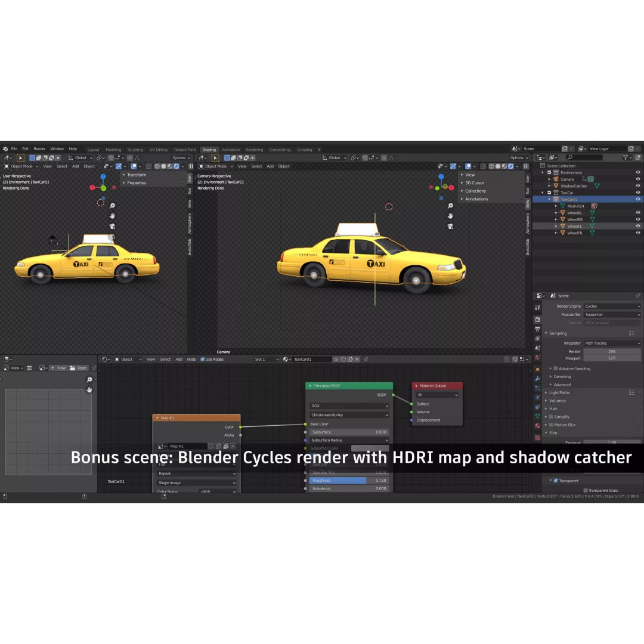Click the select tool icon in left viewport

pos(20,157)
